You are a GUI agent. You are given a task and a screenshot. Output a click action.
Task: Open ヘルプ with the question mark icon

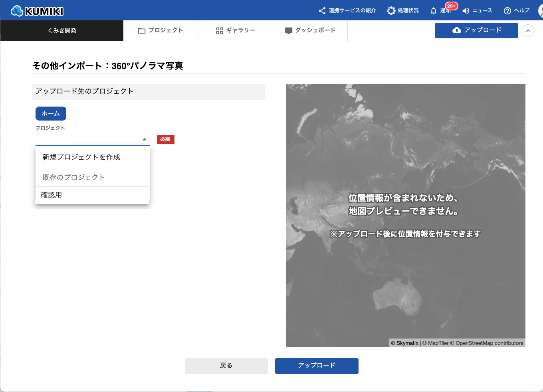click(x=507, y=11)
